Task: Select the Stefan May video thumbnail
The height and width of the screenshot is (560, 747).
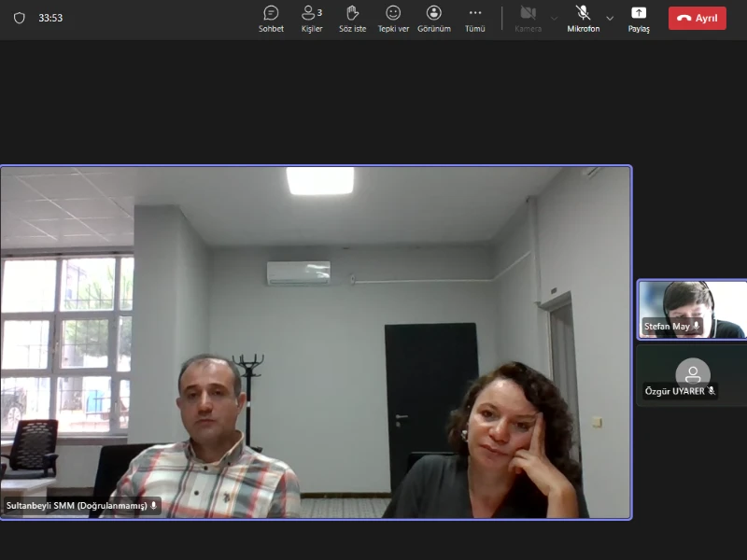Action: pyautogui.click(x=692, y=308)
